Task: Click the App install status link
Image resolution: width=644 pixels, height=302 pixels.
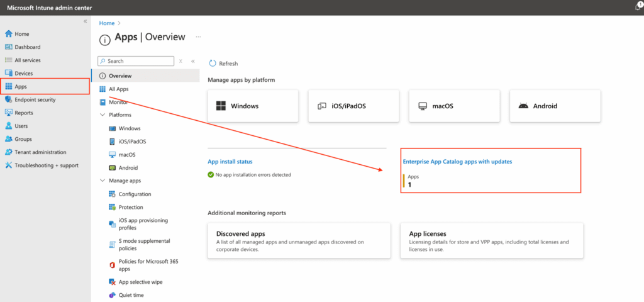Action: pyautogui.click(x=230, y=162)
